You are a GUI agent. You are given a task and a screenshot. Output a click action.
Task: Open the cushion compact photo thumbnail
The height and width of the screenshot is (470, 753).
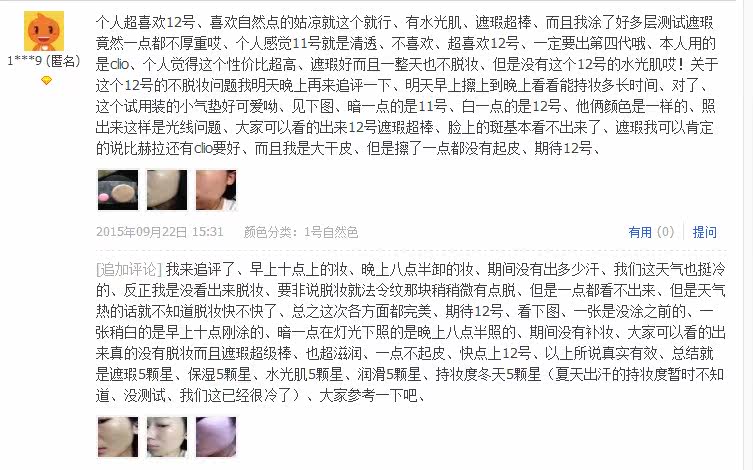(118, 190)
